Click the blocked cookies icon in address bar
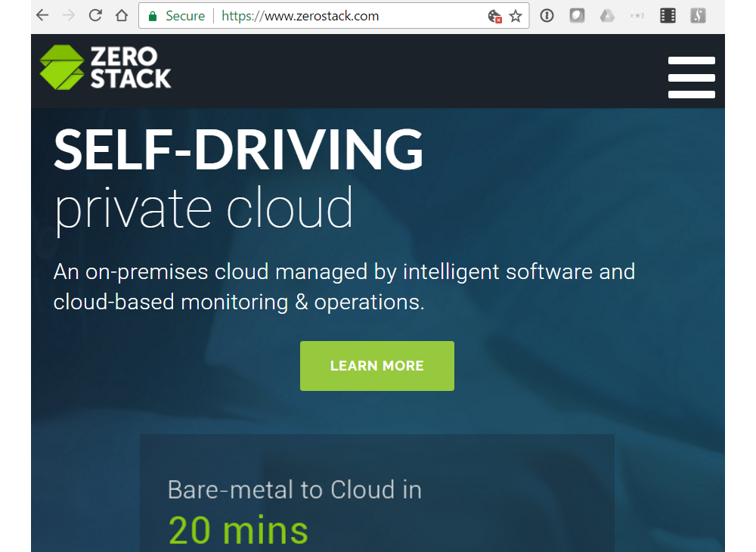Image resolution: width=756 pixels, height=552 pixels. click(494, 17)
